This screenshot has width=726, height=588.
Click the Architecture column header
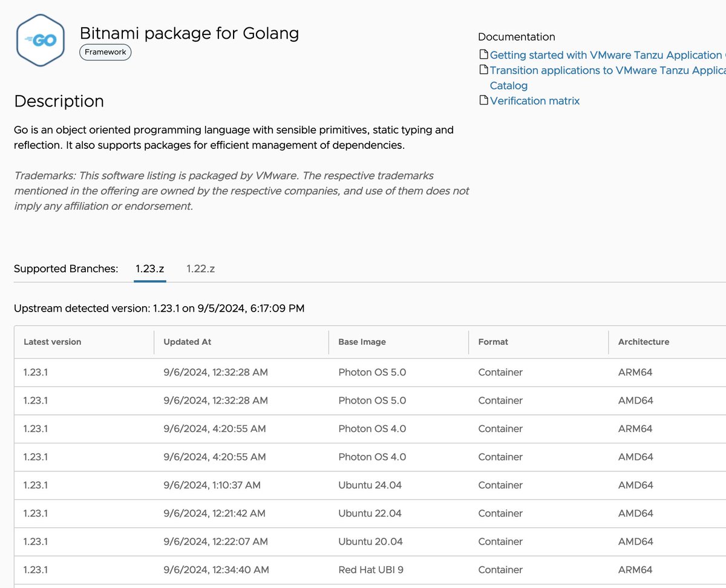(x=644, y=342)
